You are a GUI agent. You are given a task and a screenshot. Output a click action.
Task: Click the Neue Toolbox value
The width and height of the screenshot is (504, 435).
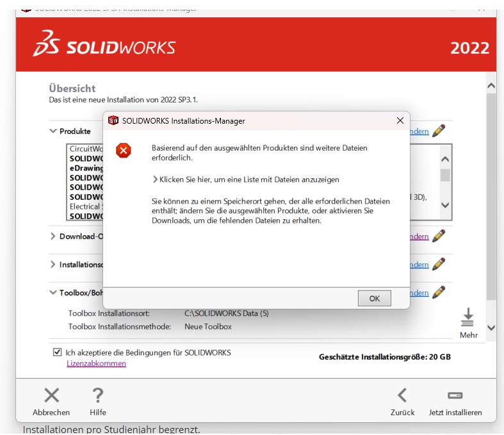click(x=208, y=327)
